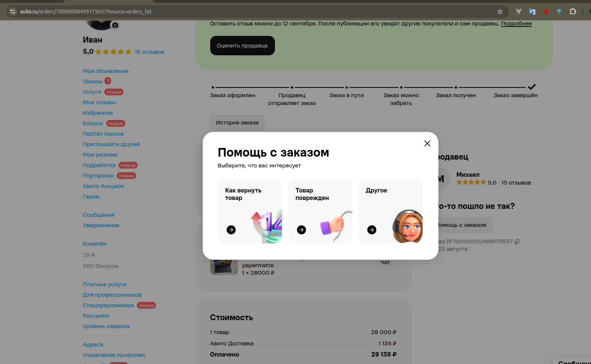Choose the "Другое" help card
Viewport: 591px width, 364px height.
(391, 211)
